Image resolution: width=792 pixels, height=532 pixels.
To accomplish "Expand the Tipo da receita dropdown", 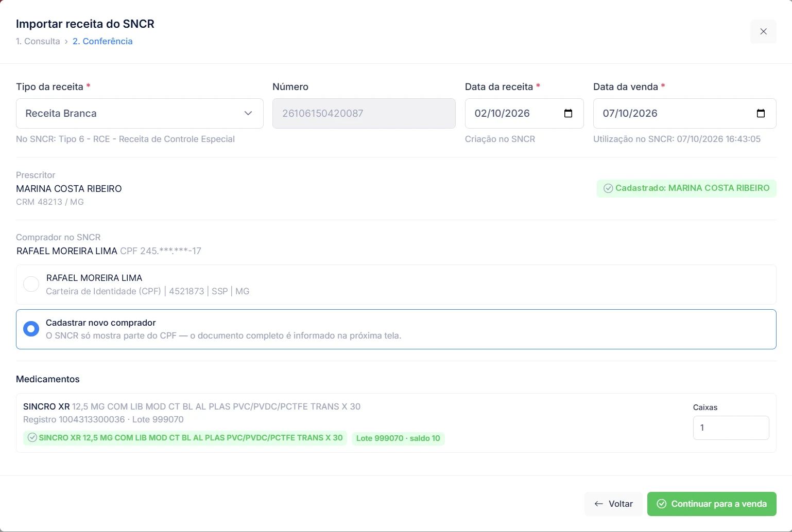I will tap(140, 113).
